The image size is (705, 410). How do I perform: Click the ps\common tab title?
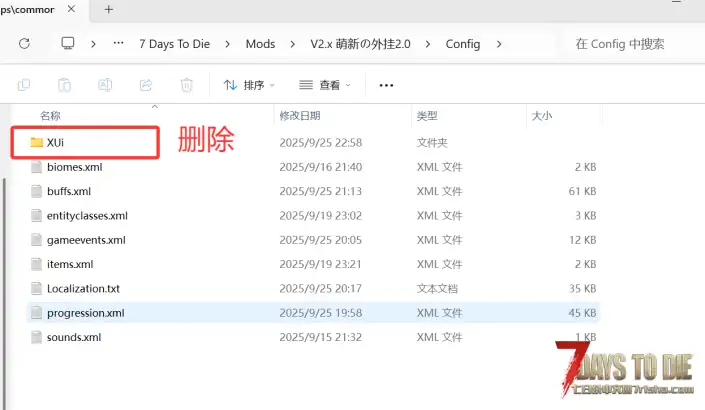point(27,9)
